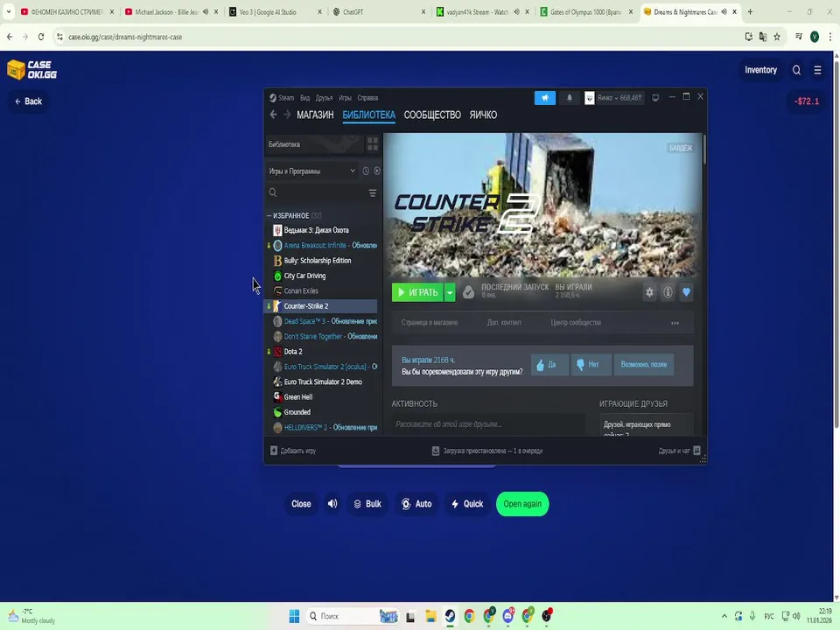Open Steam notifications bell
The height and width of the screenshot is (630, 840).
pyautogui.click(x=570, y=98)
